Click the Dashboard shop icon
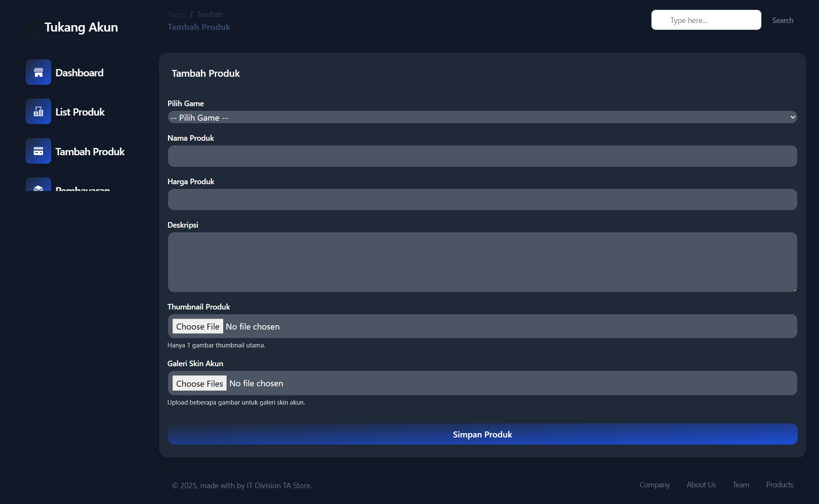 [x=38, y=72]
